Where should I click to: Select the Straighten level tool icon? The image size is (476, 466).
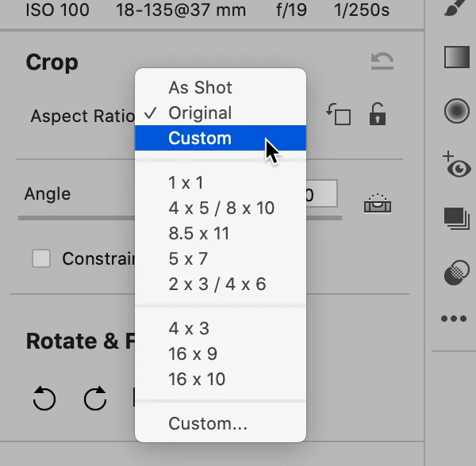point(378,203)
